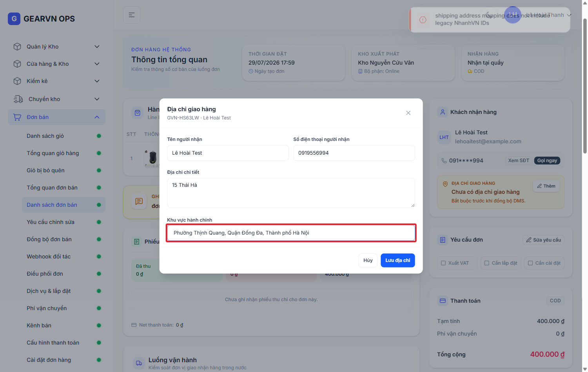Click the Chuyển kho truck icon

tap(18, 99)
